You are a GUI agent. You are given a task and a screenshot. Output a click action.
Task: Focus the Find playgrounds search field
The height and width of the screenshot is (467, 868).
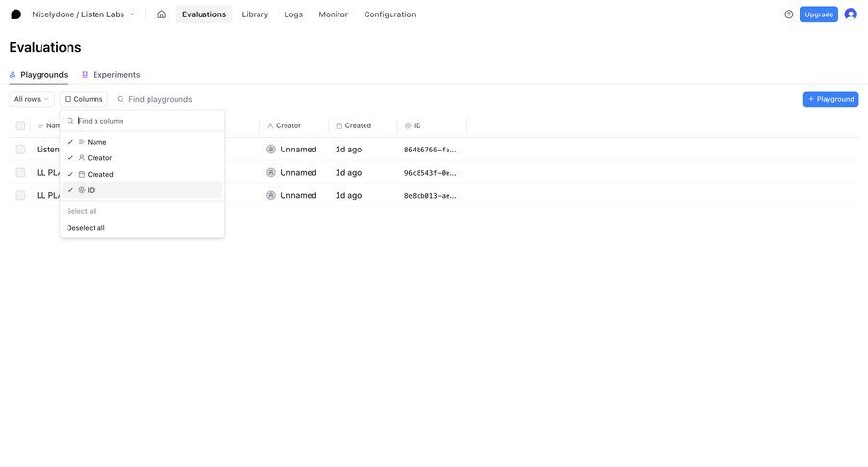coord(160,99)
